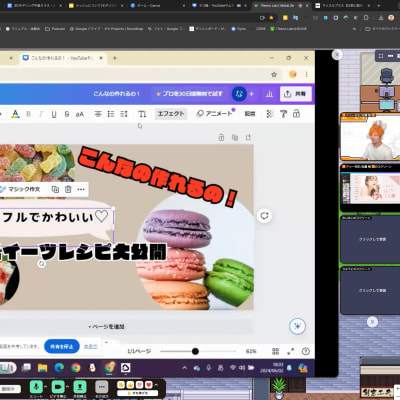Viewport: 400px width, 400px height.
Task: Open the 配置 position panel
Action: click(x=250, y=114)
